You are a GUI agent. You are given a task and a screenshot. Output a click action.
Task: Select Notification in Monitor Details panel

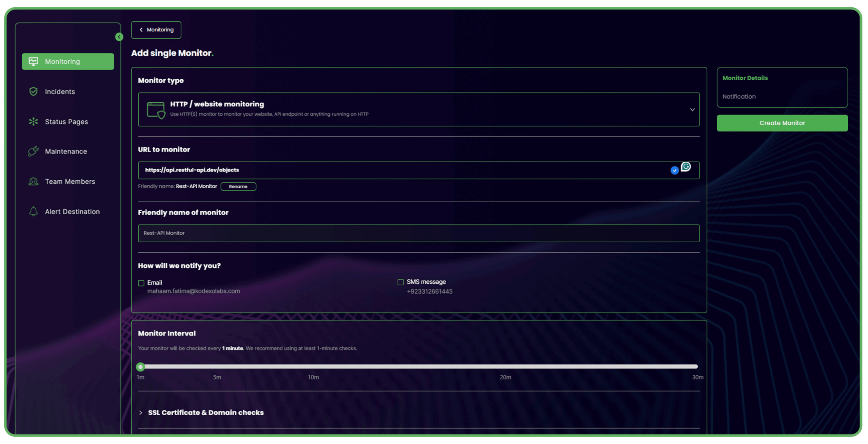coord(739,97)
